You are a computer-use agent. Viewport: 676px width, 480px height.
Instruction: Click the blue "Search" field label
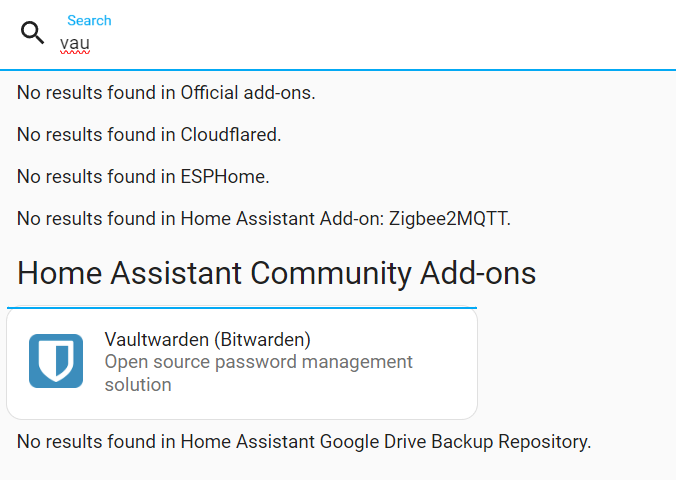[x=89, y=20]
